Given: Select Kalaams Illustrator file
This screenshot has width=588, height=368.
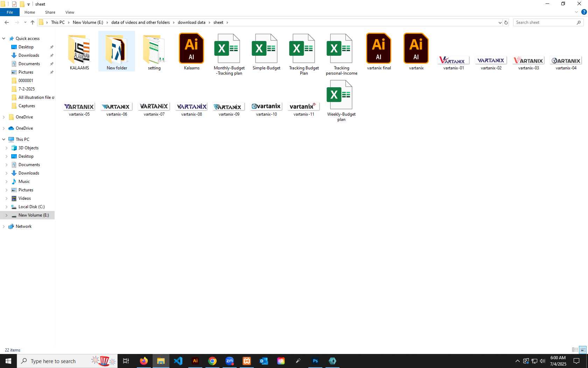Looking at the screenshot, I should coord(192,52).
